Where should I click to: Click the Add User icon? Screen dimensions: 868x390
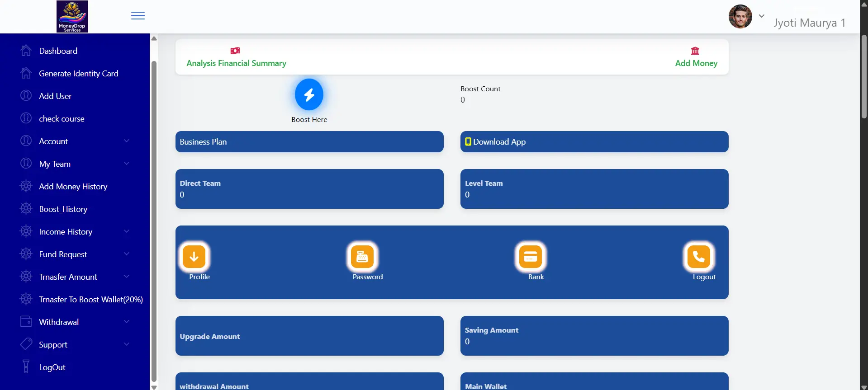pyautogui.click(x=26, y=96)
